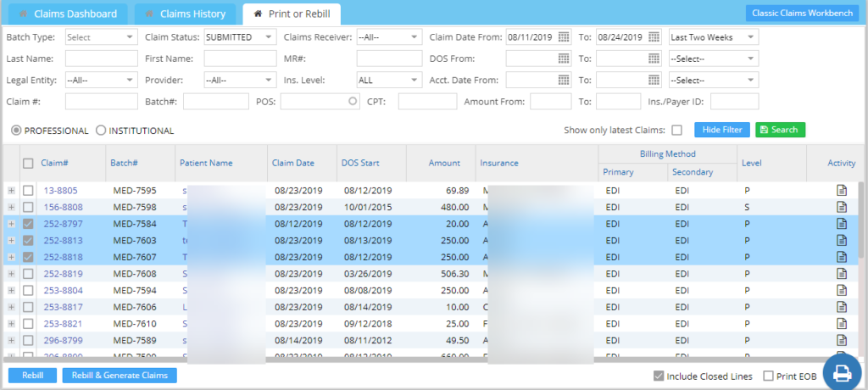Sort by the Patient Name column header
This screenshot has height=390, width=868.
tap(206, 163)
